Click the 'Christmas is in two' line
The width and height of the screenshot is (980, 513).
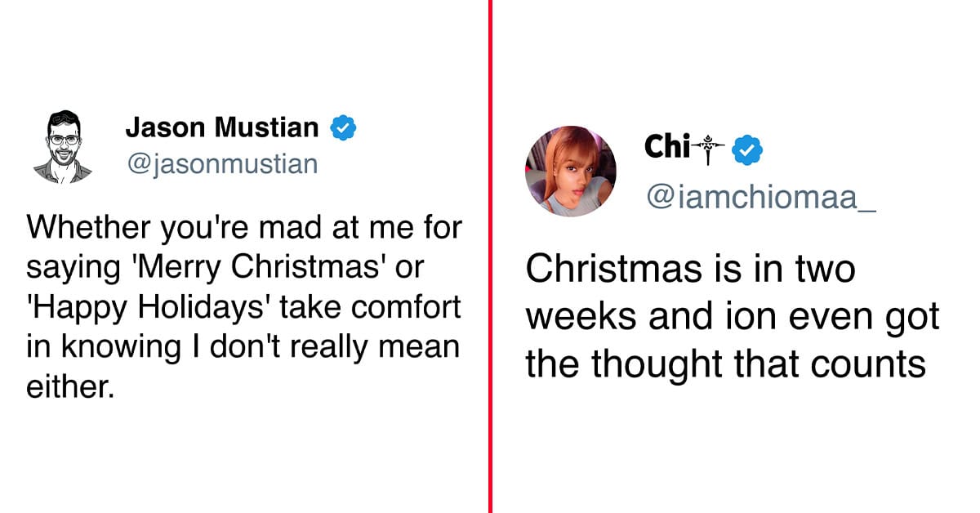(x=690, y=270)
